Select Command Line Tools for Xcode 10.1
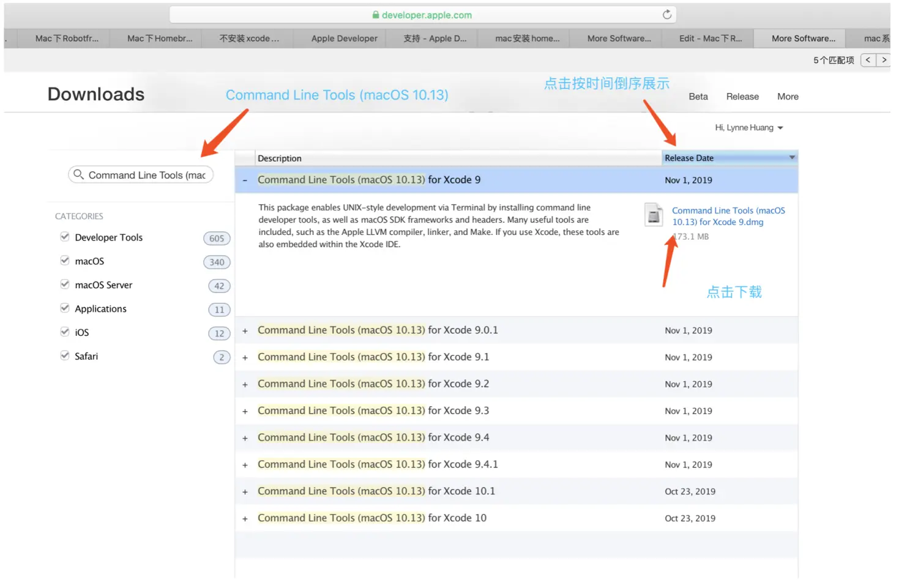This screenshot has height=588, width=918. (x=376, y=491)
